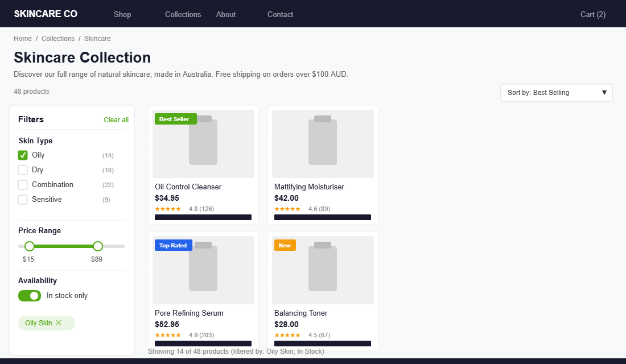Go to Home via the breadcrumb
The width and height of the screenshot is (626, 364).
pyautogui.click(x=23, y=38)
